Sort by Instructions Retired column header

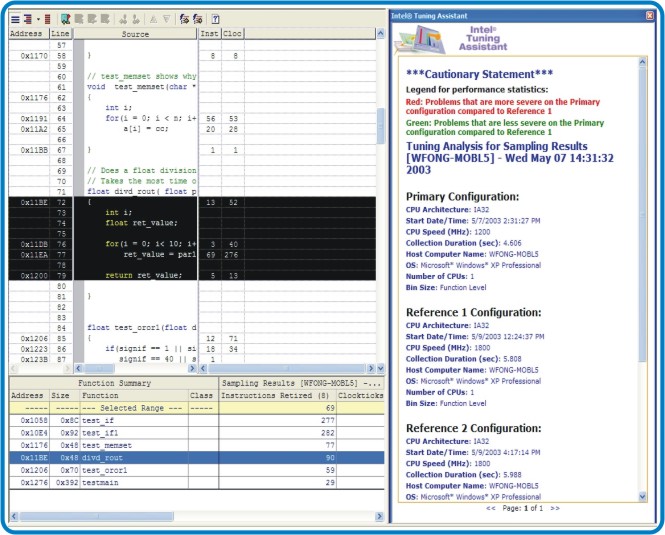point(278,395)
